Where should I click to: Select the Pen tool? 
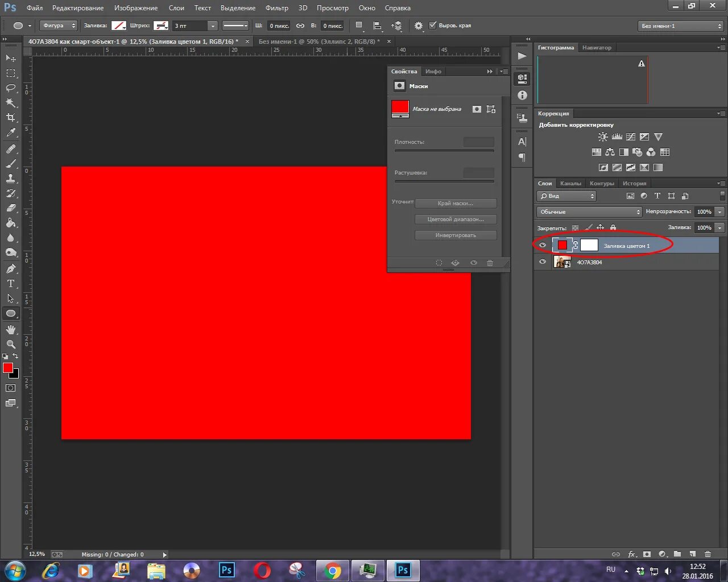coord(11,269)
